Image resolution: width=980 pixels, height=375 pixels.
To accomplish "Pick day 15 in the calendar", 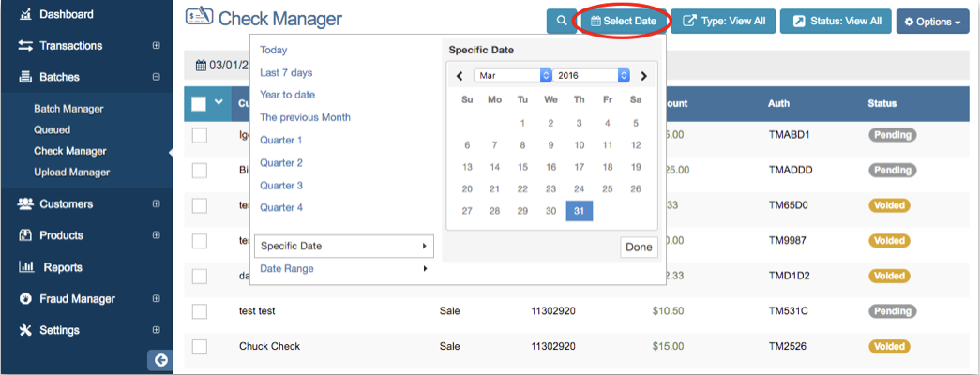I will [x=522, y=167].
